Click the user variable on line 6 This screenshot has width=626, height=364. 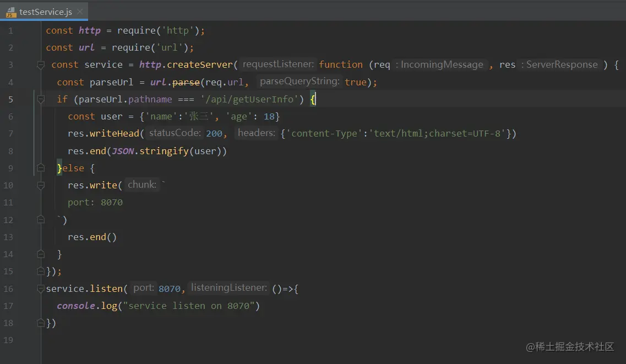click(111, 117)
